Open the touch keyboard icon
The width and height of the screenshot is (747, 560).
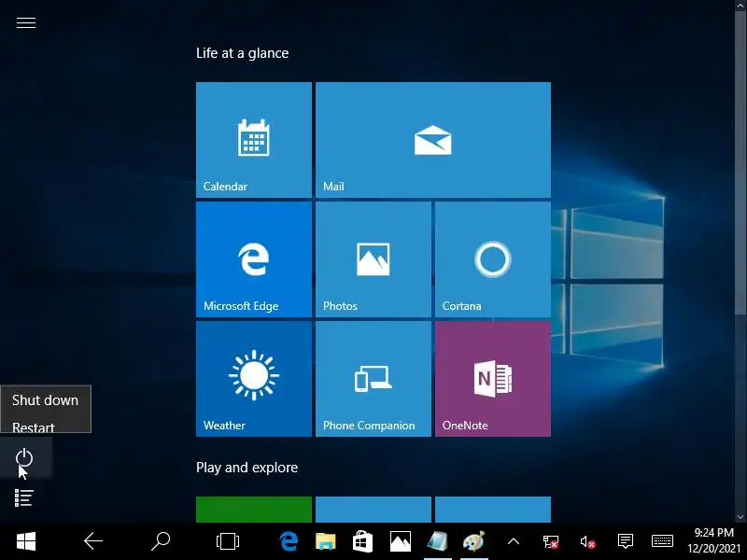[x=662, y=541]
